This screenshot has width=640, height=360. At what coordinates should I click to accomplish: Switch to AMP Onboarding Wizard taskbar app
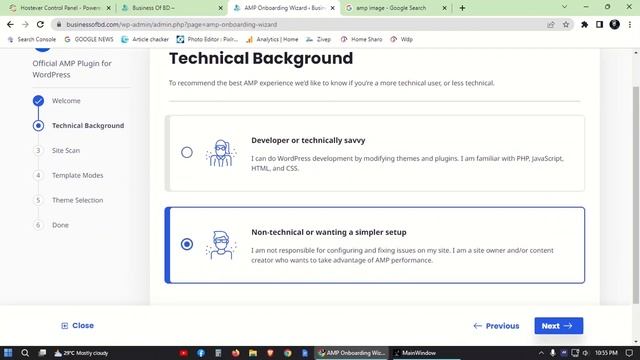coord(352,353)
